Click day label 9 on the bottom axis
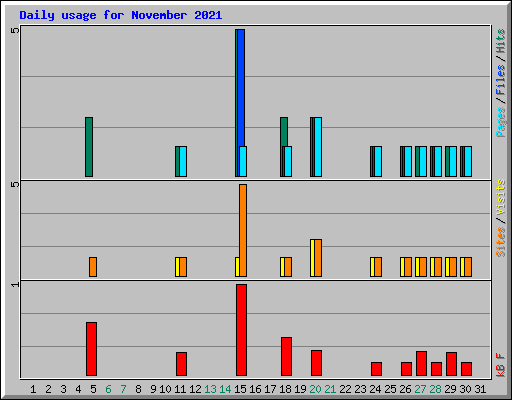The height and width of the screenshot is (400, 512). pos(153,389)
